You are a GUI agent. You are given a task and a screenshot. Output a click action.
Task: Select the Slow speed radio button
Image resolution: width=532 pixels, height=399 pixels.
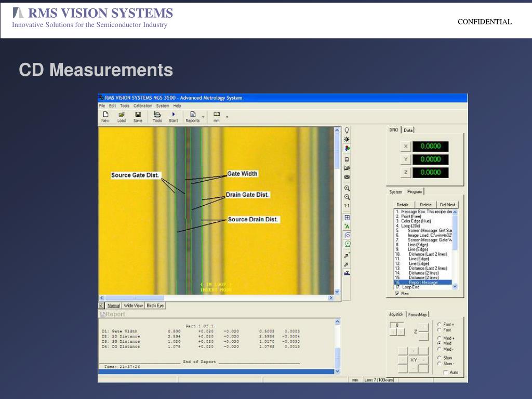pyautogui.click(x=440, y=357)
